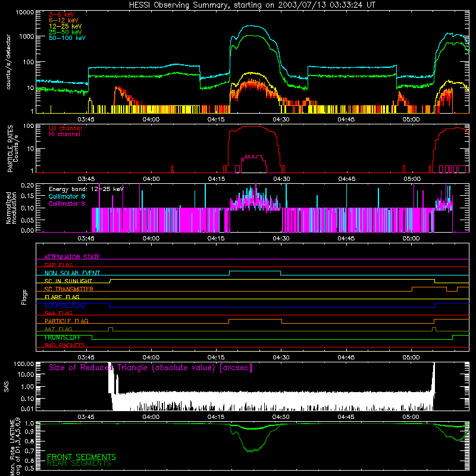Select the 'LO channel' legend label
476x476 pixels.
point(65,128)
